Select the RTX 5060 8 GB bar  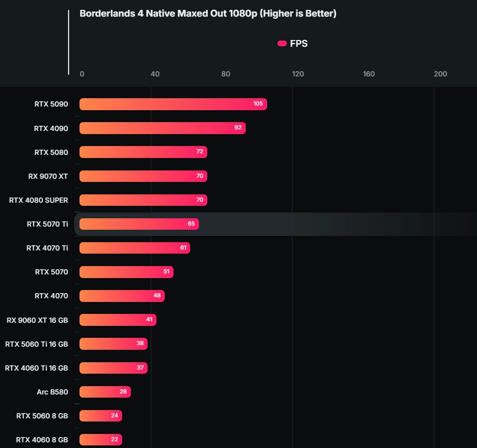pyautogui.click(x=101, y=416)
